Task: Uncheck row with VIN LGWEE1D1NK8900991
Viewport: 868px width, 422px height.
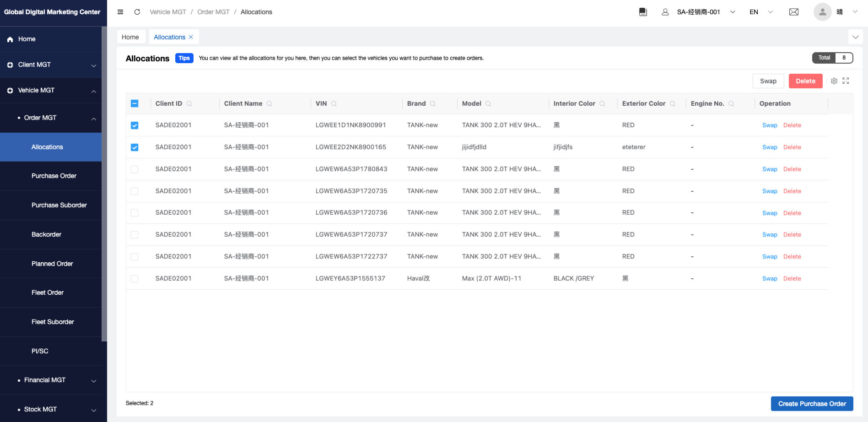Action: tap(135, 125)
